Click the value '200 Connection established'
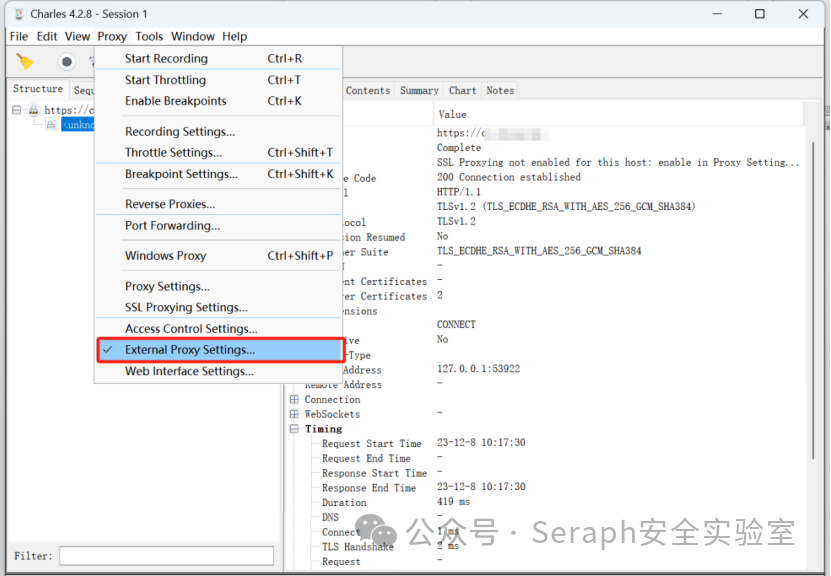The image size is (831, 576). [509, 177]
